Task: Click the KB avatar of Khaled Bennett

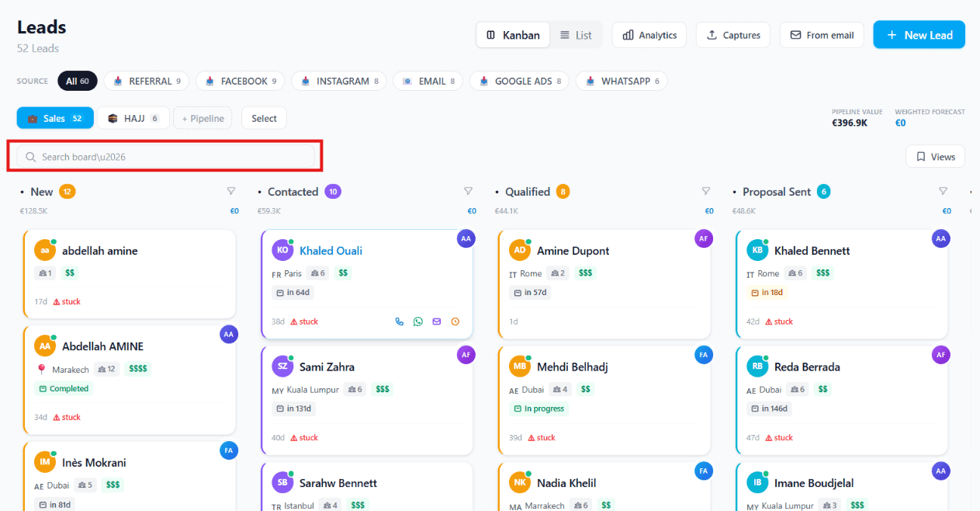Action: [757, 250]
